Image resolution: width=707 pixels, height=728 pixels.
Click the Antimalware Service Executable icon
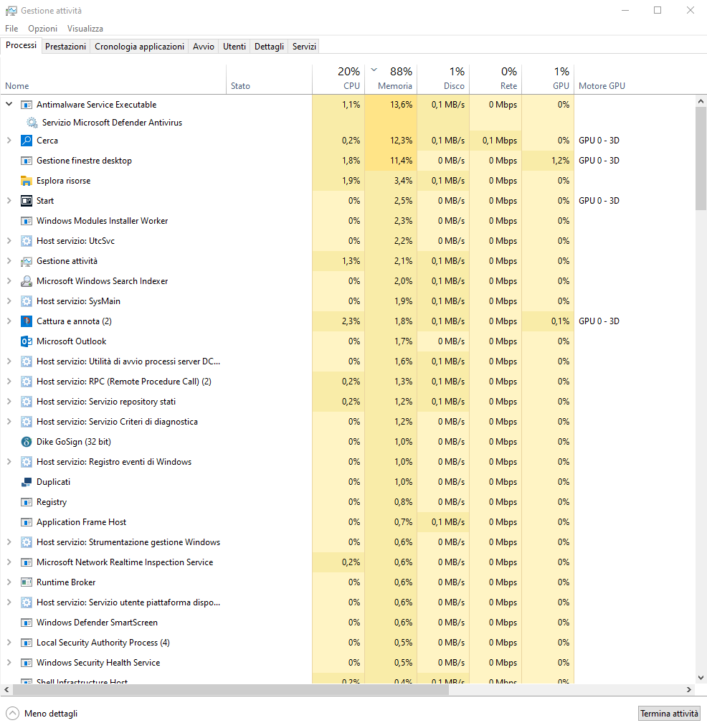coord(27,105)
